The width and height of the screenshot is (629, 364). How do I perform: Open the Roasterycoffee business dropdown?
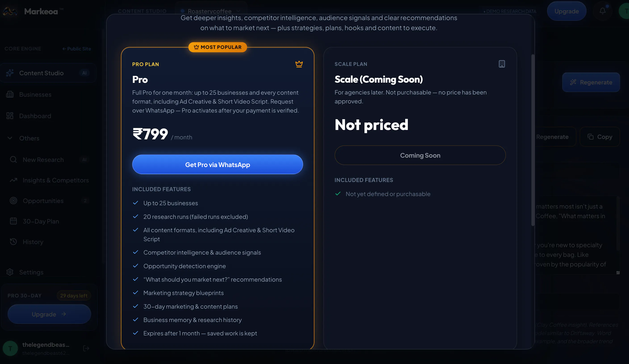click(211, 11)
